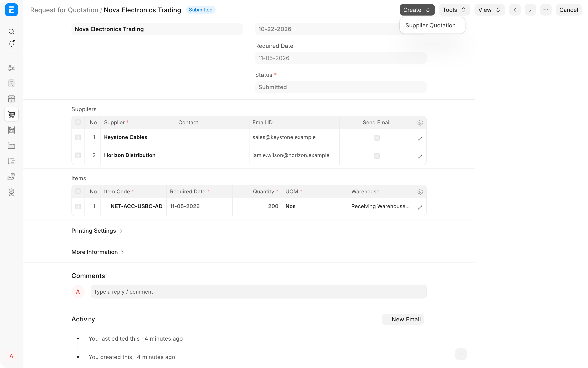
Task: Select NET-ACC-USBC-AD item row checkbox
Action: click(x=78, y=207)
